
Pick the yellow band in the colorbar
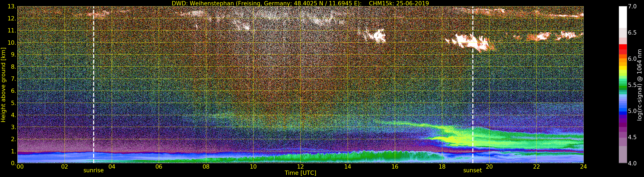click(x=623, y=68)
